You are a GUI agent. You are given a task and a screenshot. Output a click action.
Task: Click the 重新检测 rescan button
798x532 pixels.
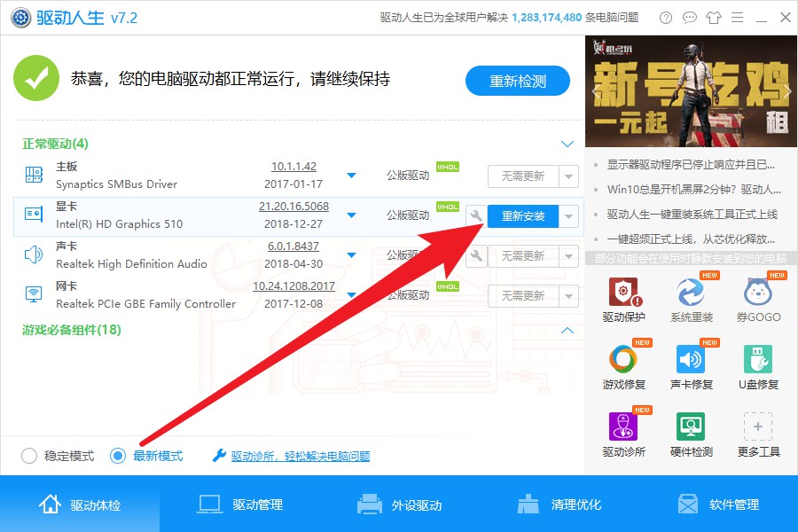click(x=517, y=80)
